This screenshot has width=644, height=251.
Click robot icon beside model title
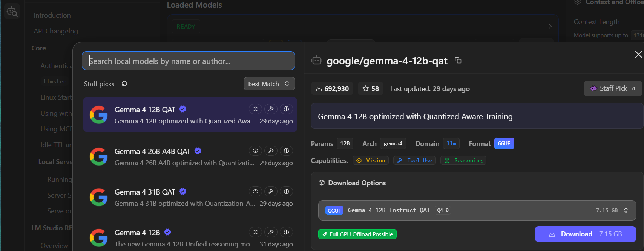(x=317, y=60)
